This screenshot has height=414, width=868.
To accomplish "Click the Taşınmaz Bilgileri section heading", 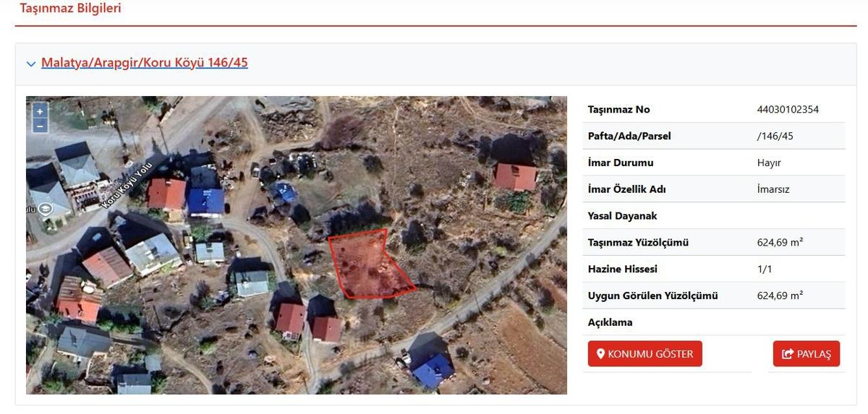I will 70,9.
